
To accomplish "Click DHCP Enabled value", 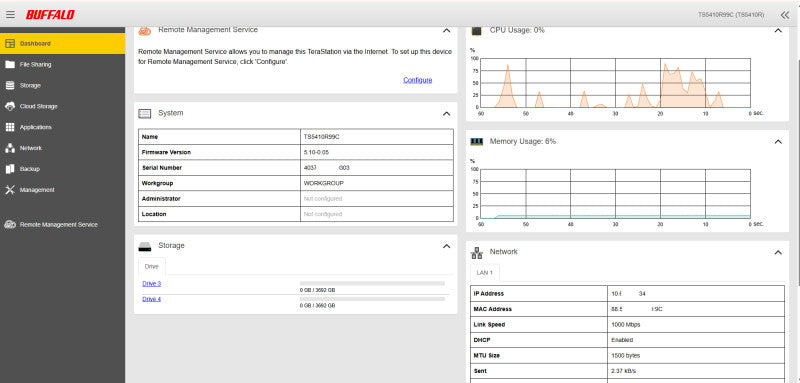I will click(x=622, y=340).
